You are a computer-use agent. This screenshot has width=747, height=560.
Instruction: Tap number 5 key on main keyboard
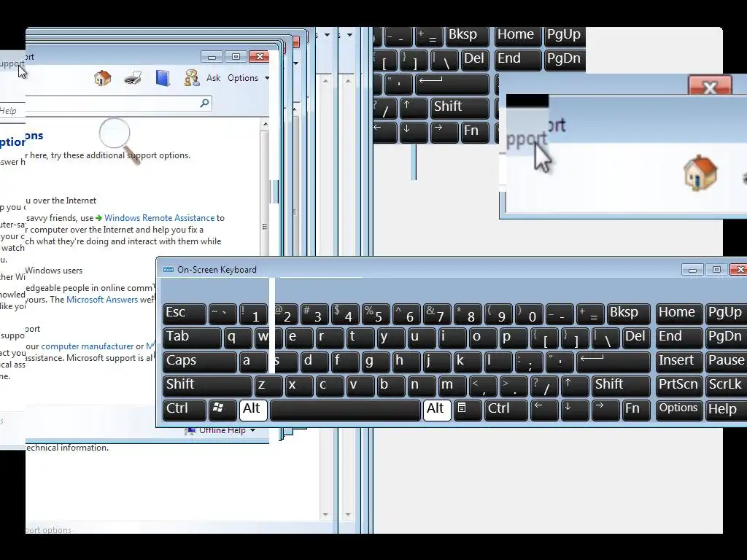point(376,314)
